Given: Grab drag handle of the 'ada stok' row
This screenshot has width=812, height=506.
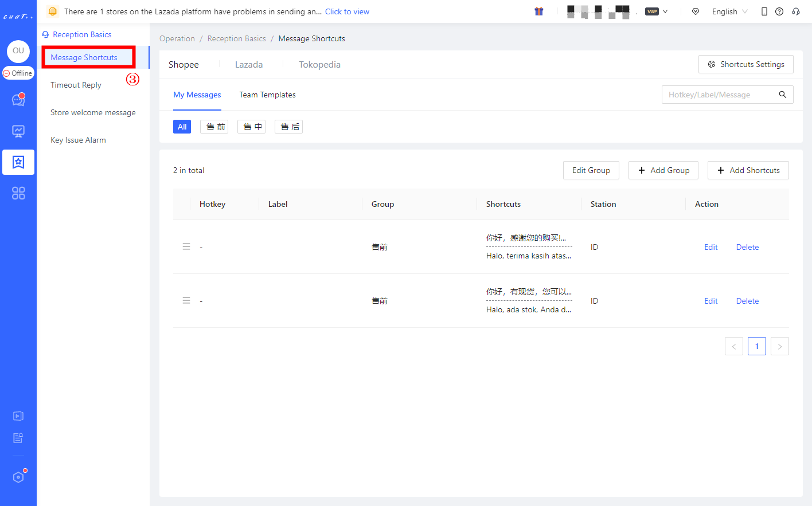Looking at the screenshot, I should (186, 300).
